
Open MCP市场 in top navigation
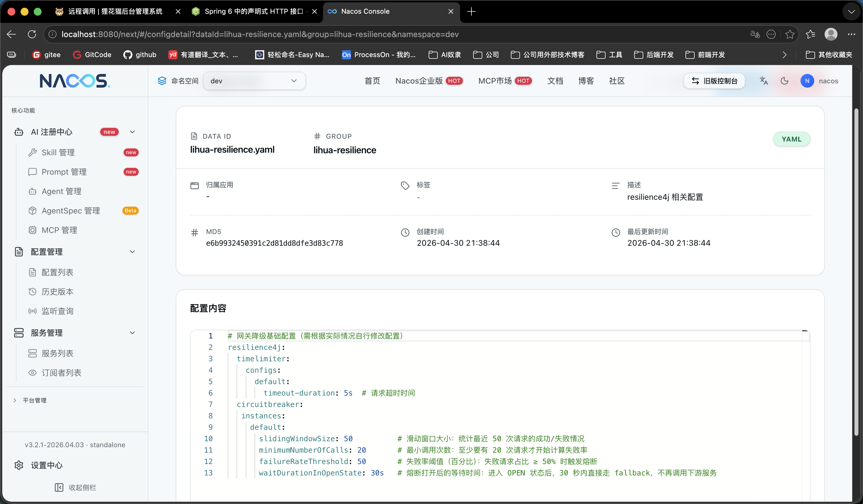(505, 81)
